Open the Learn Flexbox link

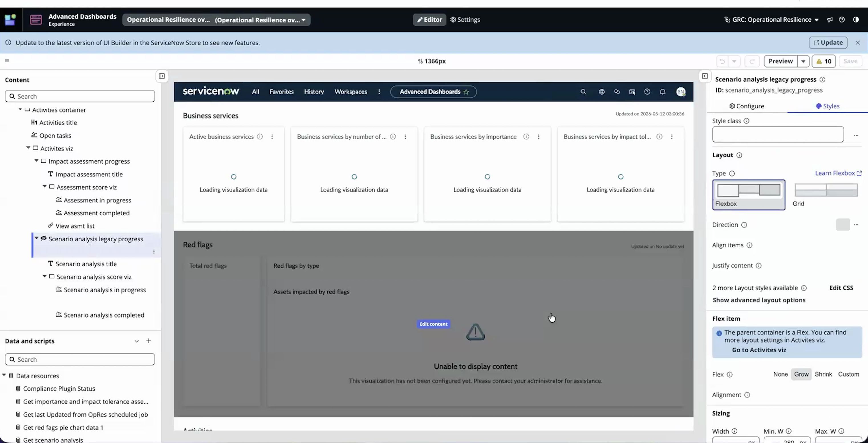(838, 173)
